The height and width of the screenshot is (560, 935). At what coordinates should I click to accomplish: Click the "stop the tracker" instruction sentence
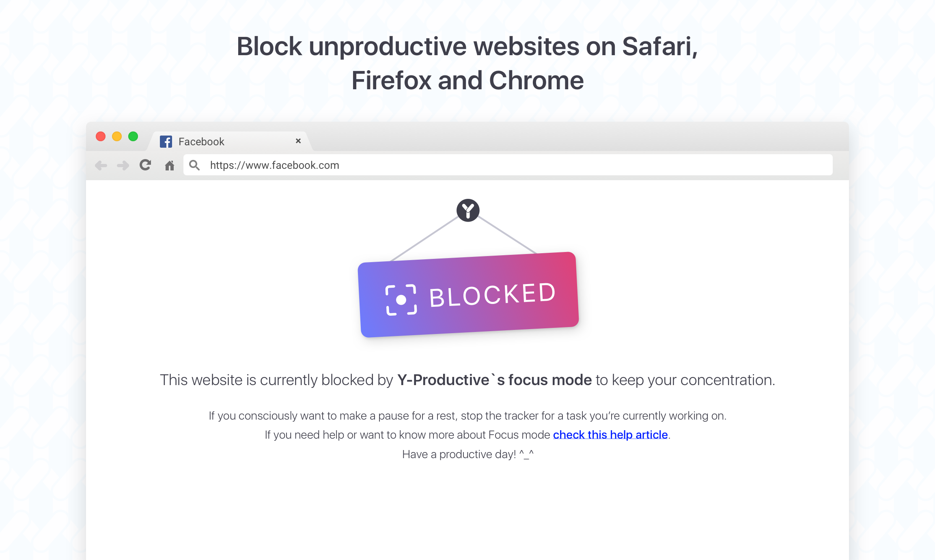[467, 416]
